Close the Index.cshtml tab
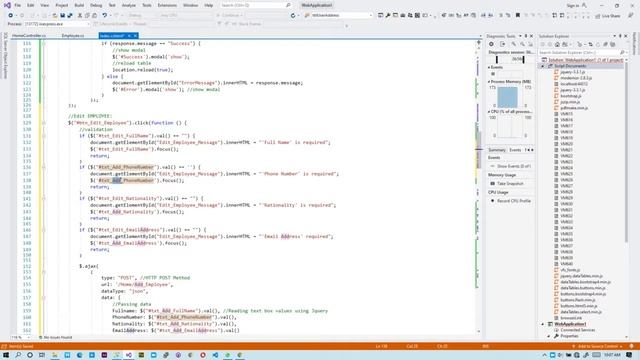This screenshot has width=640, height=360. coord(136,36)
